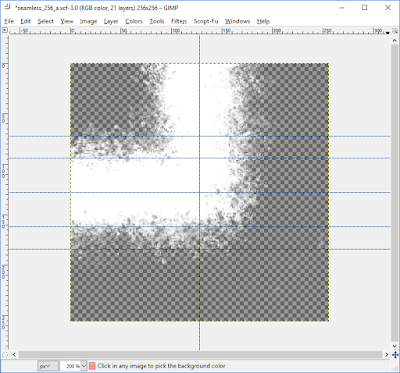
Task: Click the horizontal scrollbar track
Action: (200, 354)
